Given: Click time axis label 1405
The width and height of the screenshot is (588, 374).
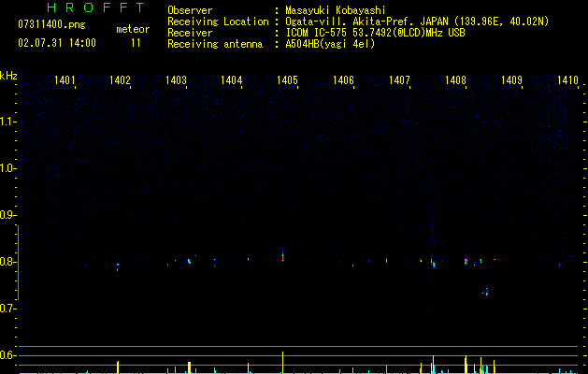Looking at the screenshot, I should (287, 79).
